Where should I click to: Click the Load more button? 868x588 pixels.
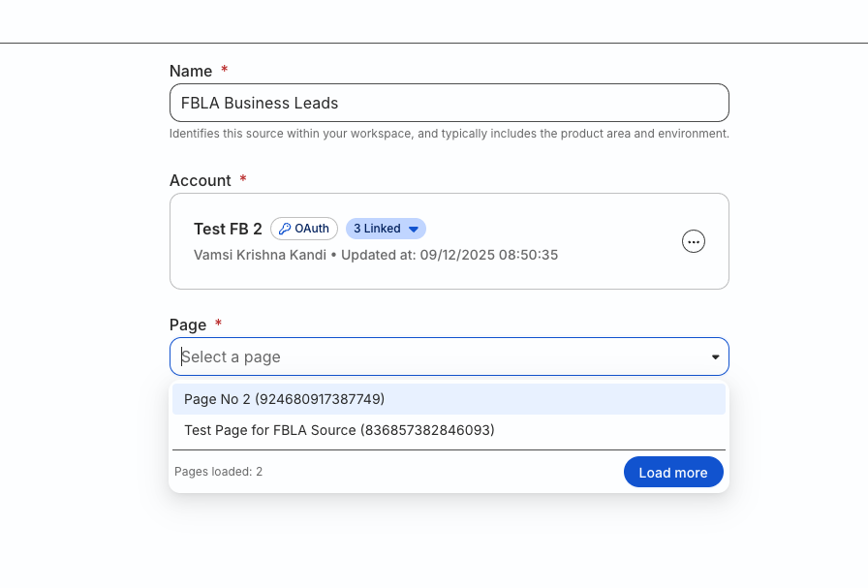[673, 473]
